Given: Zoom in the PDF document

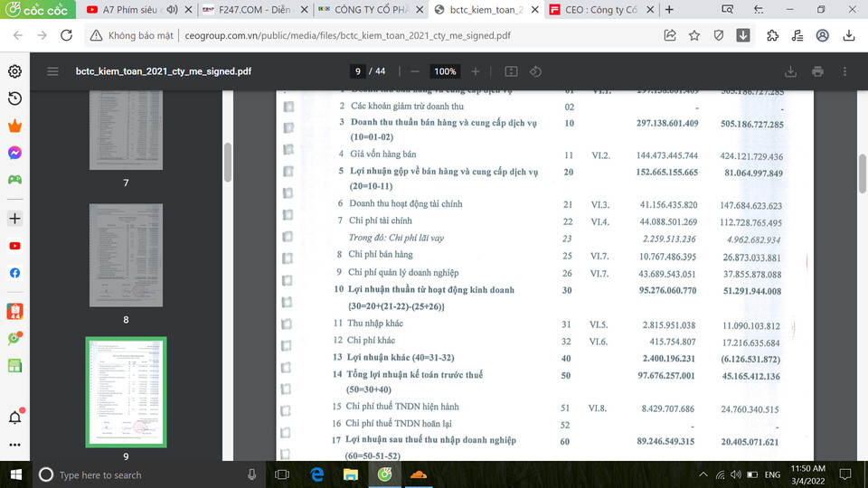Looking at the screenshot, I should pos(475,71).
